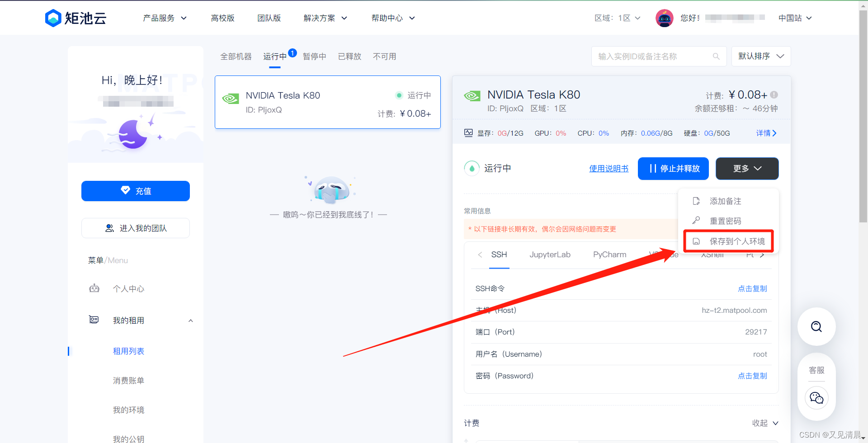Open 我的环境 in the sidebar
The image size is (868, 443).
click(x=129, y=410)
